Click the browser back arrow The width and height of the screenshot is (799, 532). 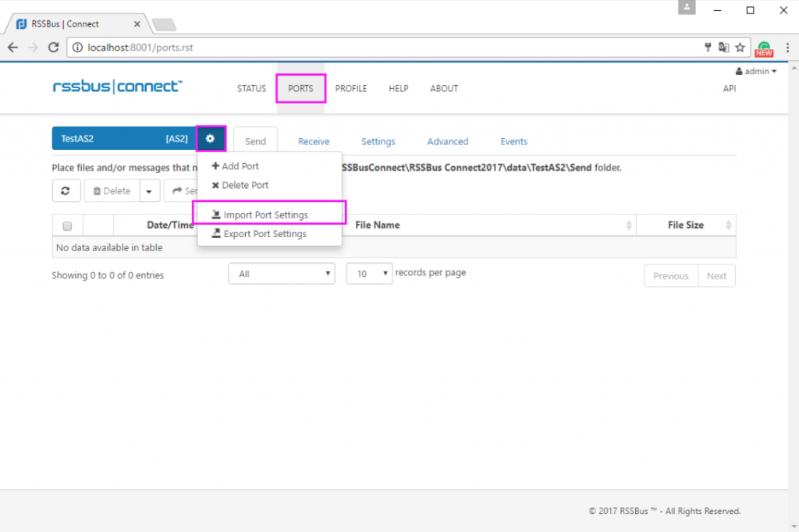pos(12,48)
